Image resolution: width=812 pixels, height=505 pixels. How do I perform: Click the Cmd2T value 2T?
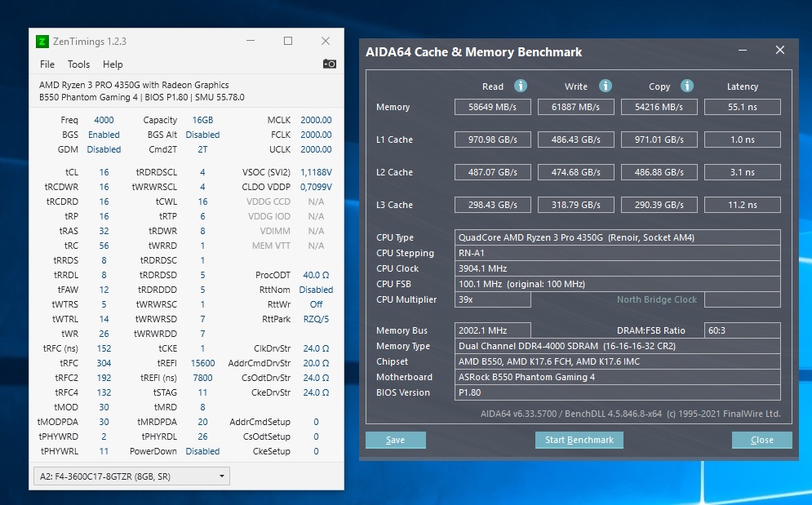point(202,149)
